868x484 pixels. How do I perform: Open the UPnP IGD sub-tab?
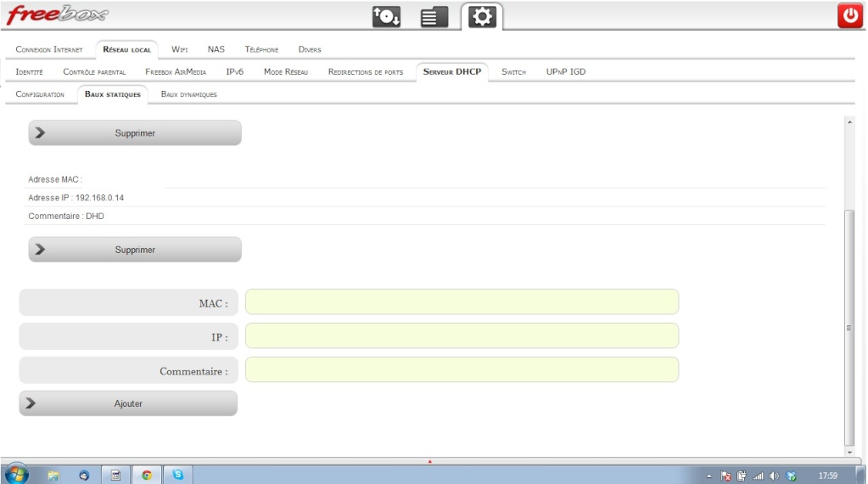(x=566, y=71)
